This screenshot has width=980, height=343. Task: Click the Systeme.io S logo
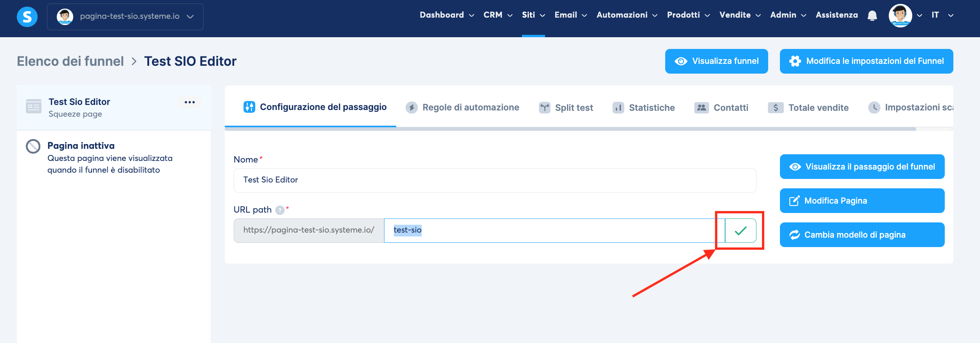pos(27,17)
